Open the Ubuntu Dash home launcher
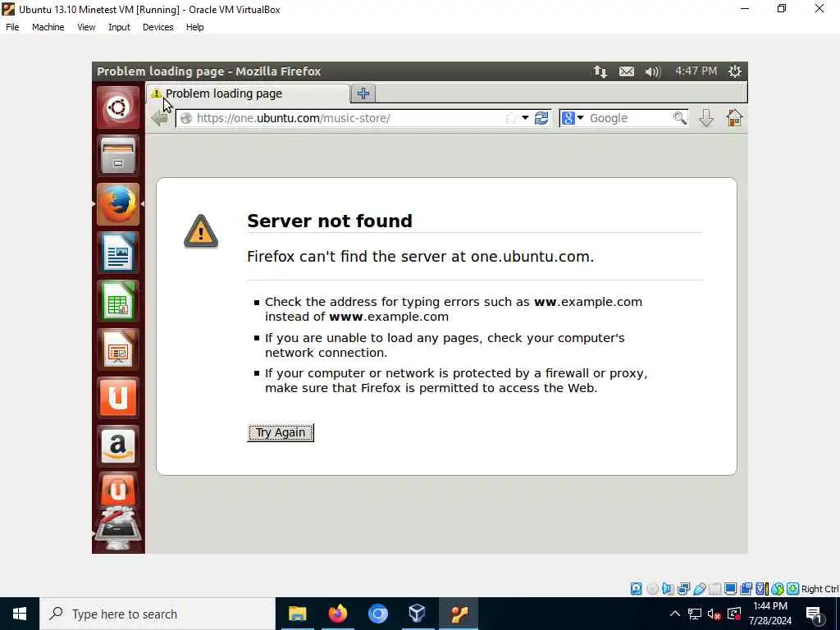 tap(118, 107)
